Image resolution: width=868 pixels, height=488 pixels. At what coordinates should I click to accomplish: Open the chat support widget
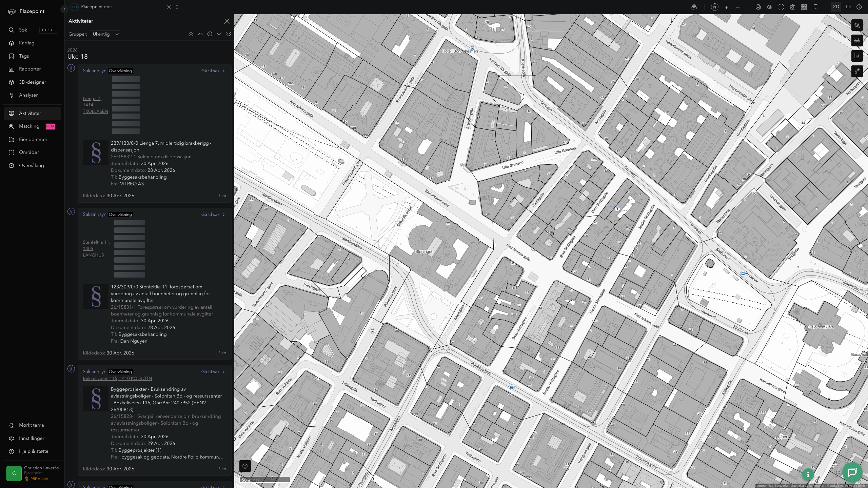(852, 472)
